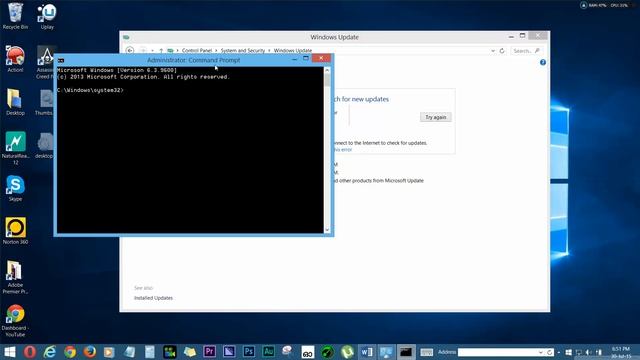
Task: Minimize the Command Prompt window
Action: click(294, 59)
